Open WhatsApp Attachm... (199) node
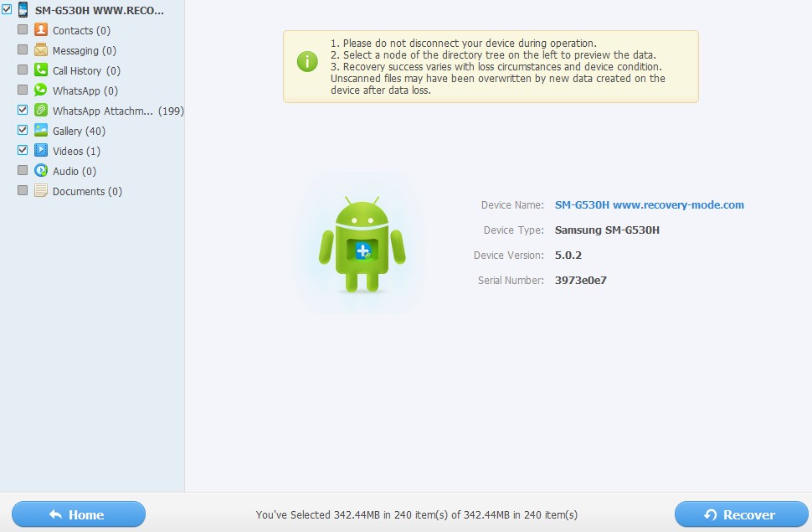 point(118,111)
